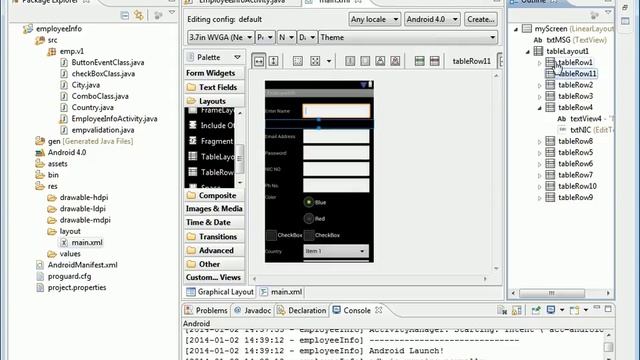The height and width of the screenshot is (360, 640).
Task: Pick TableLayout from Layouts palette
Action: [x=211, y=157]
